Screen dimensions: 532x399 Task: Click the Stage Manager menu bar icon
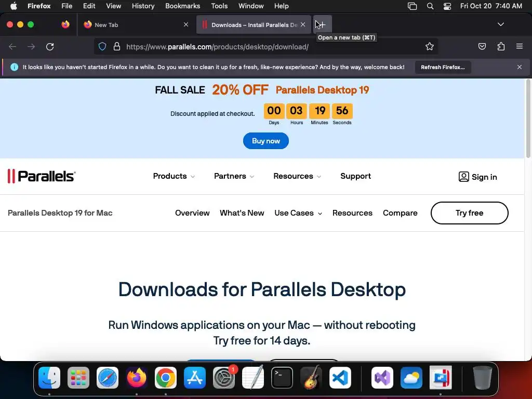[x=412, y=6]
